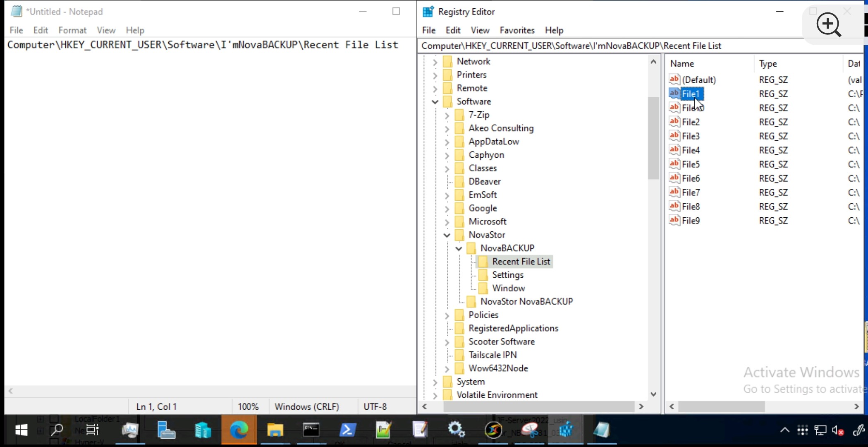
Task: Click tree pane horizontal scrollbar thumb
Action: [538, 407]
